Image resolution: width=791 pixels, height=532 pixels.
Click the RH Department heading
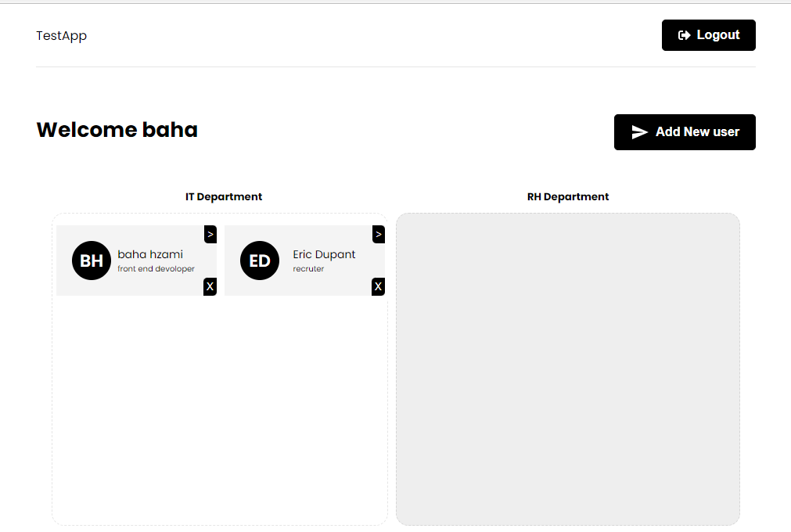point(568,196)
